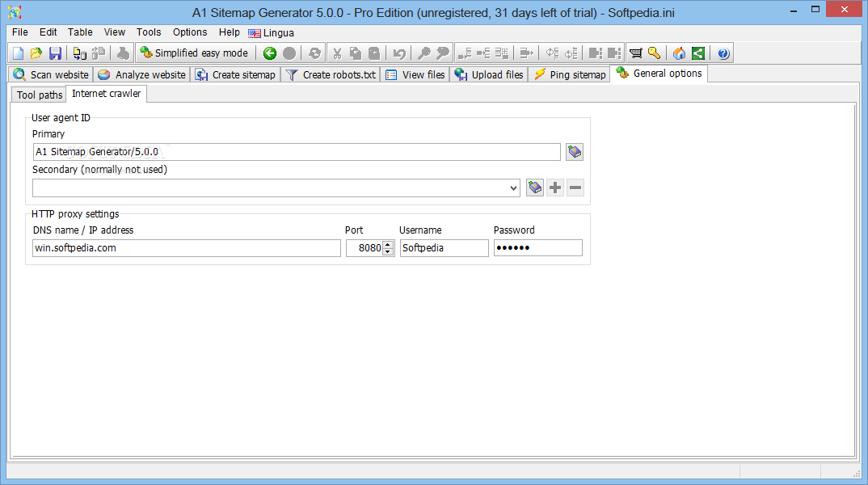Image resolution: width=868 pixels, height=485 pixels.
Task: Switch to the View files tab
Action: click(x=415, y=74)
